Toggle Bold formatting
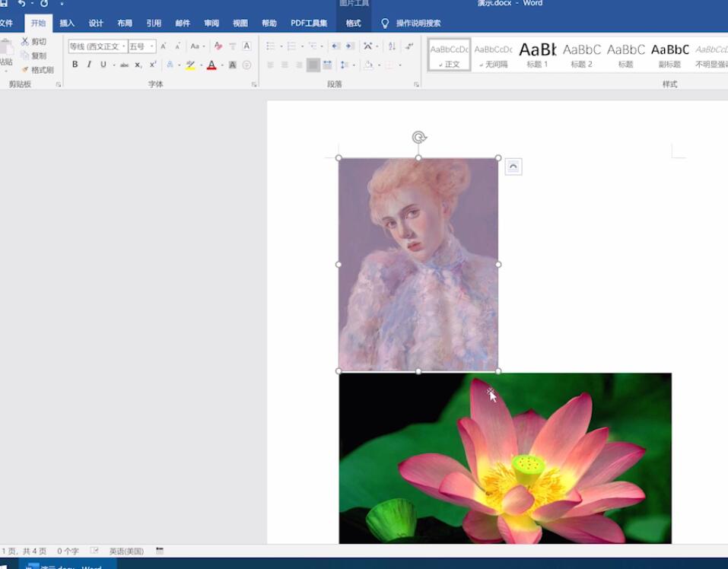The height and width of the screenshot is (569, 728). click(75, 65)
